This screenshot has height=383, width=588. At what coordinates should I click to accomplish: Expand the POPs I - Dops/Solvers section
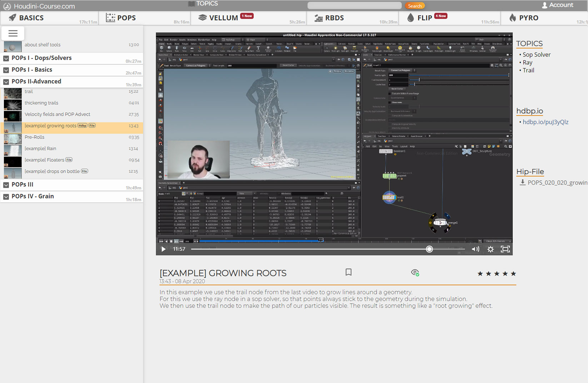pos(6,58)
